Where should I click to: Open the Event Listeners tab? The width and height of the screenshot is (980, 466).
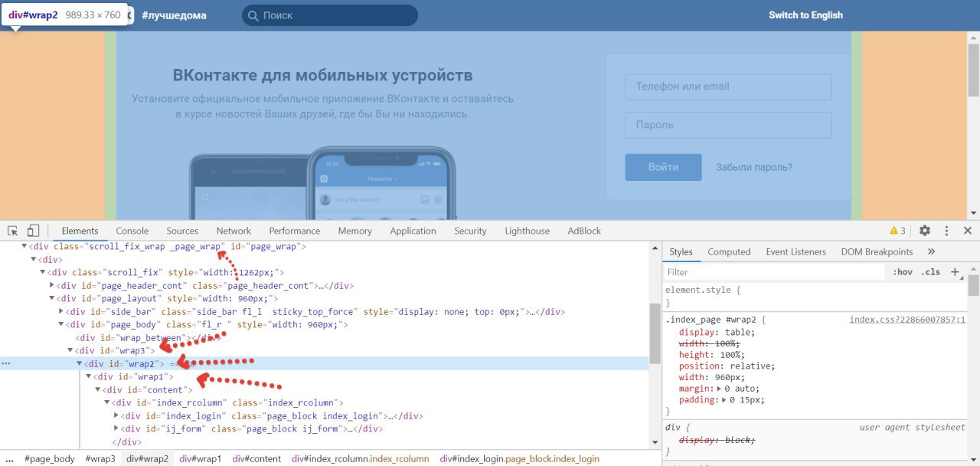(796, 251)
